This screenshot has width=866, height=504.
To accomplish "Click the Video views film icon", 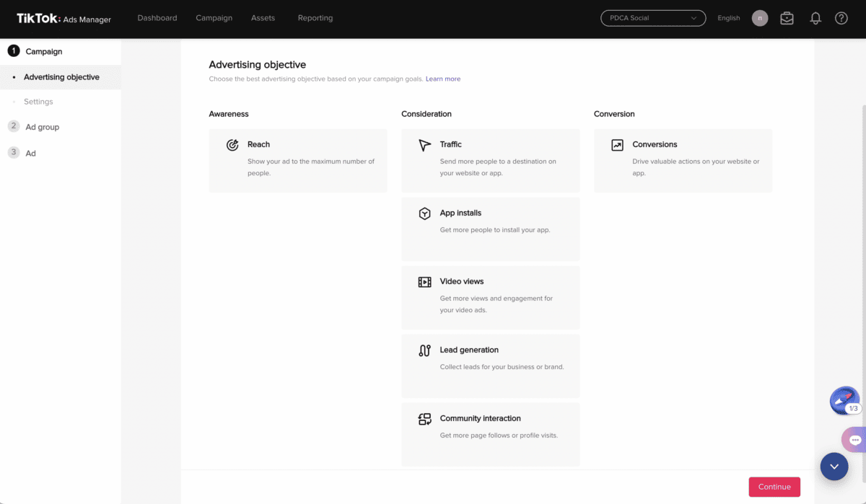I will pos(424,282).
